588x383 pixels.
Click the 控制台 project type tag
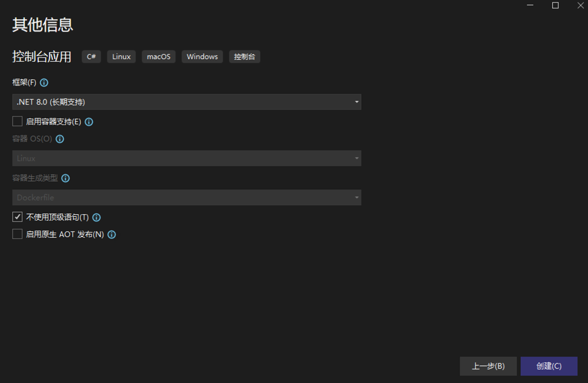[244, 57]
